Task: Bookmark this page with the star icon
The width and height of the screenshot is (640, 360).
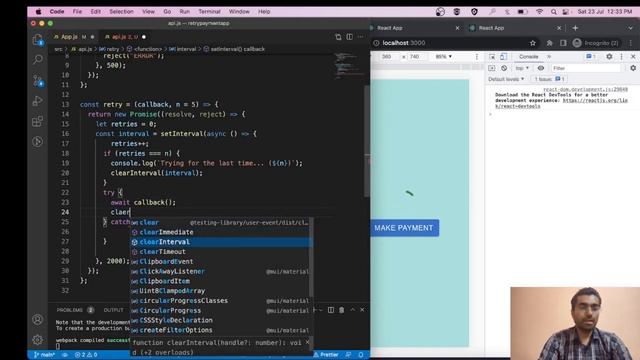Action: pyautogui.click(x=533, y=43)
